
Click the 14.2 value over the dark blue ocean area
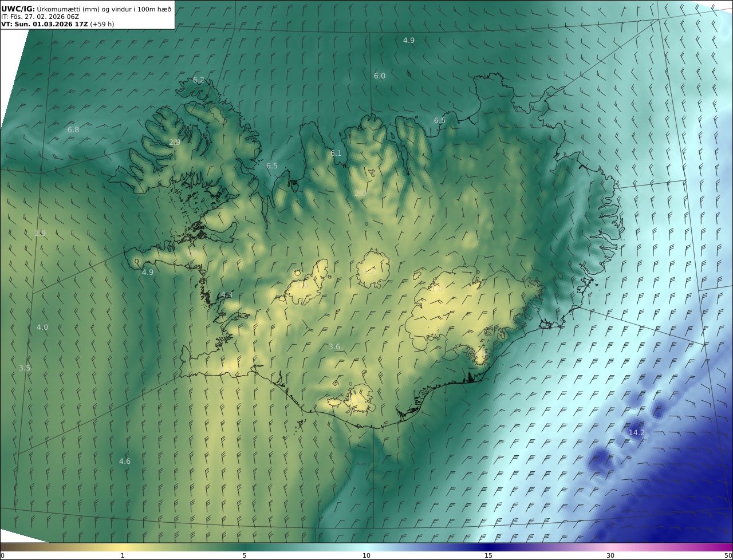pos(637,433)
